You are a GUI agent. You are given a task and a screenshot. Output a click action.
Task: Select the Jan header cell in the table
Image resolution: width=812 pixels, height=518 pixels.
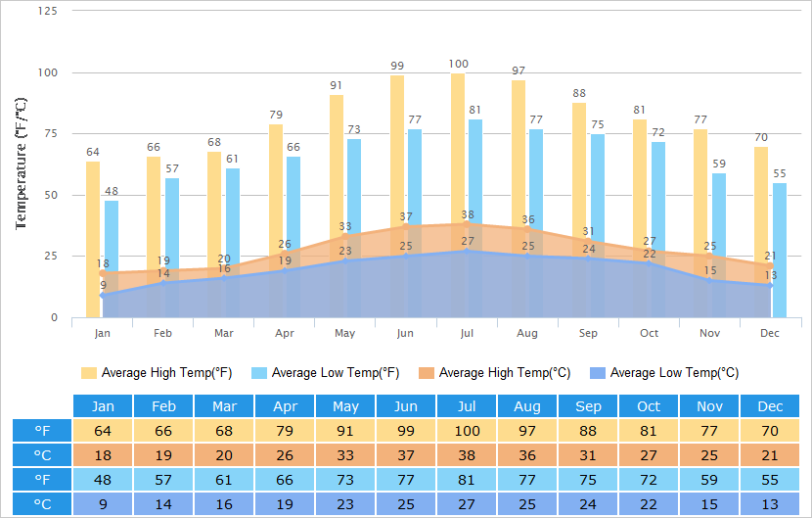coord(103,406)
